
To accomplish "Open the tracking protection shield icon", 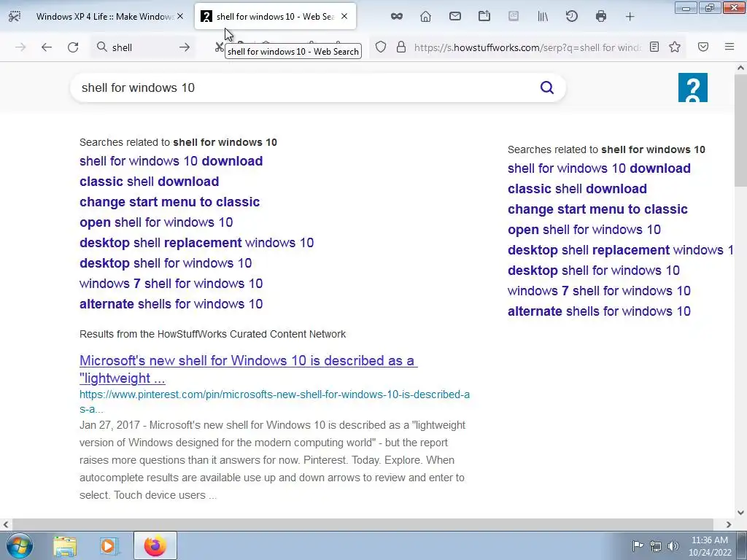I will [380, 47].
